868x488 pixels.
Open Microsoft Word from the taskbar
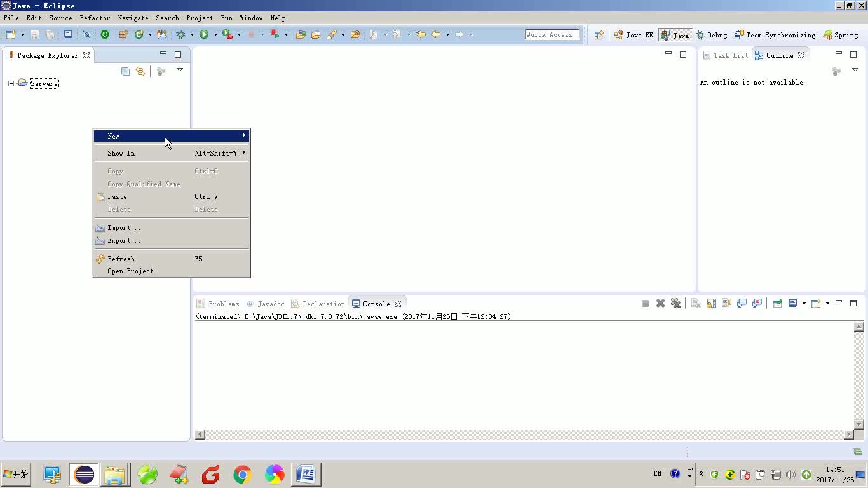pos(306,475)
